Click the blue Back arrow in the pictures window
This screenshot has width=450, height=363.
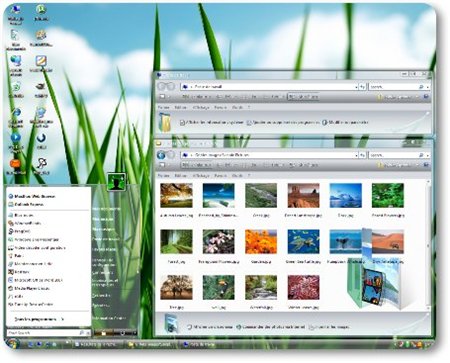[161, 155]
